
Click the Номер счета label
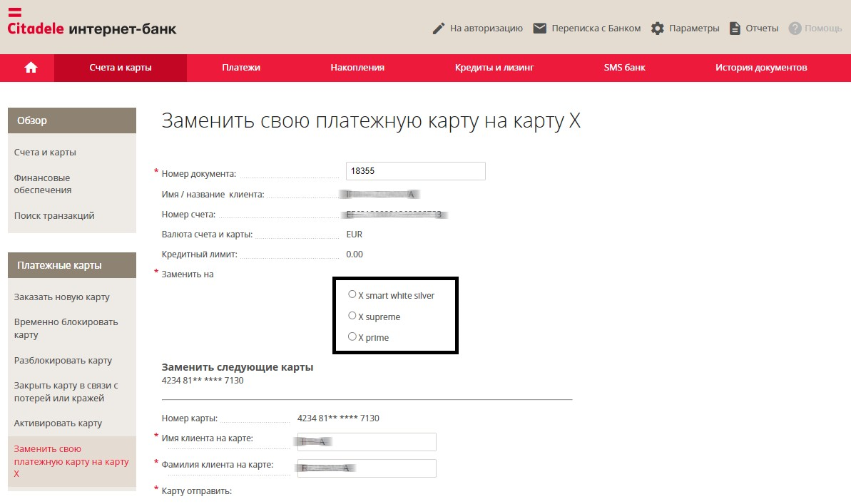click(188, 215)
